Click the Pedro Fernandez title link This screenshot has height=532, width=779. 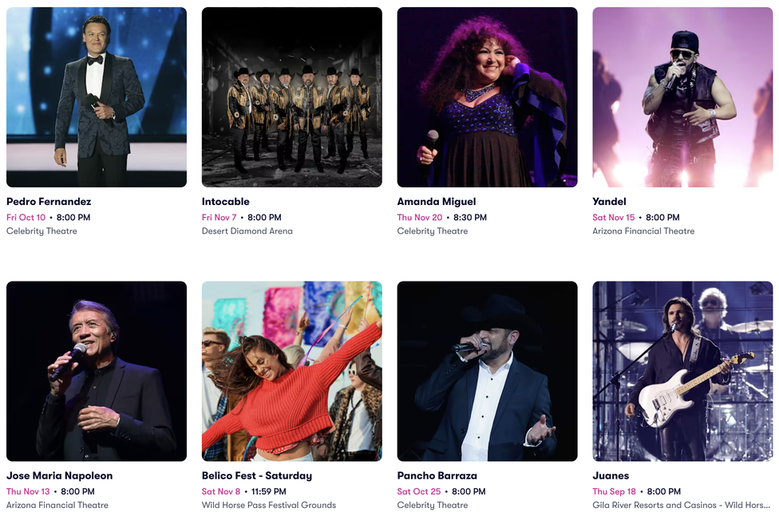point(49,202)
